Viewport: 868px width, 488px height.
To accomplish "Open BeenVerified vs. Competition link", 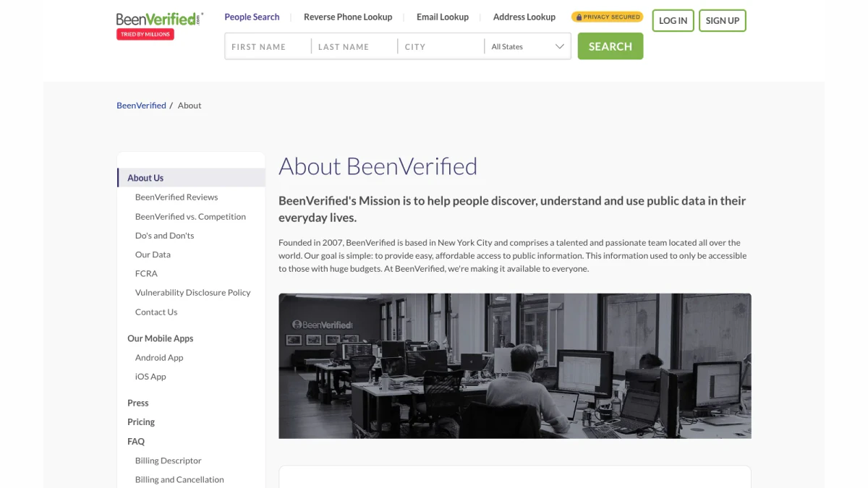I will click(190, 216).
